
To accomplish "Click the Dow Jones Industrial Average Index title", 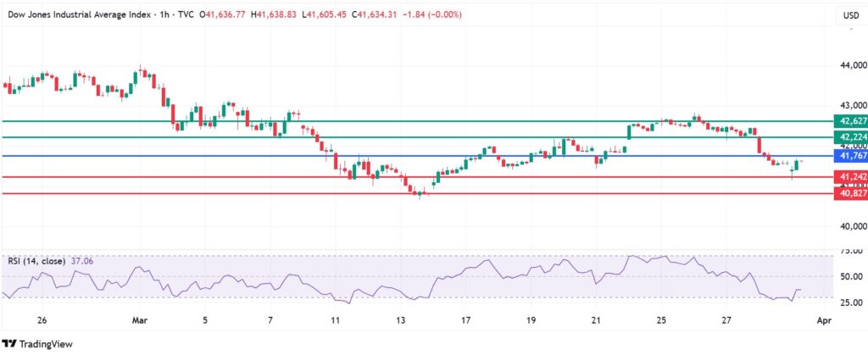I will (76, 14).
